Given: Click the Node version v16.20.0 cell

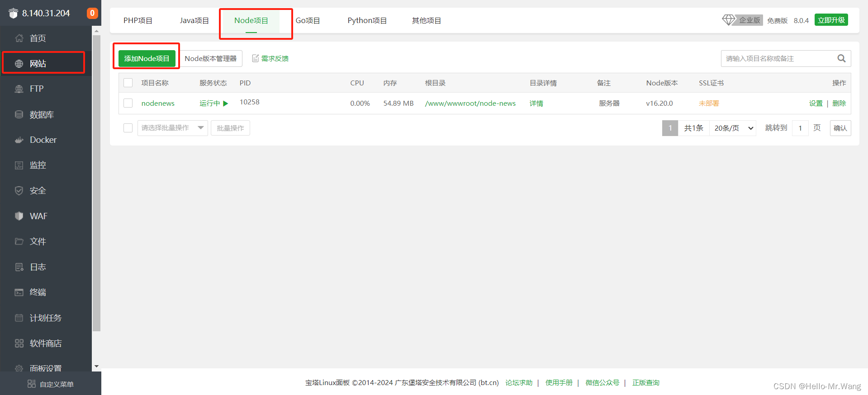Looking at the screenshot, I should point(659,103).
